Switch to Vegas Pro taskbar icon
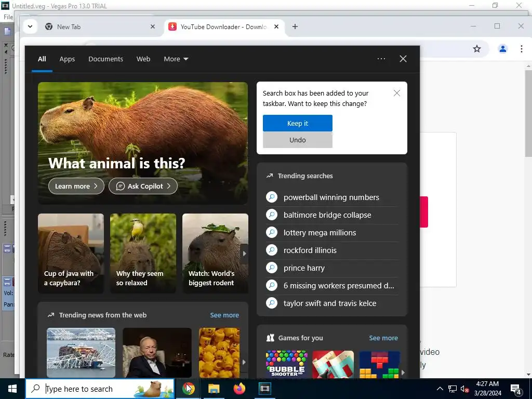 pyautogui.click(x=264, y=389)
